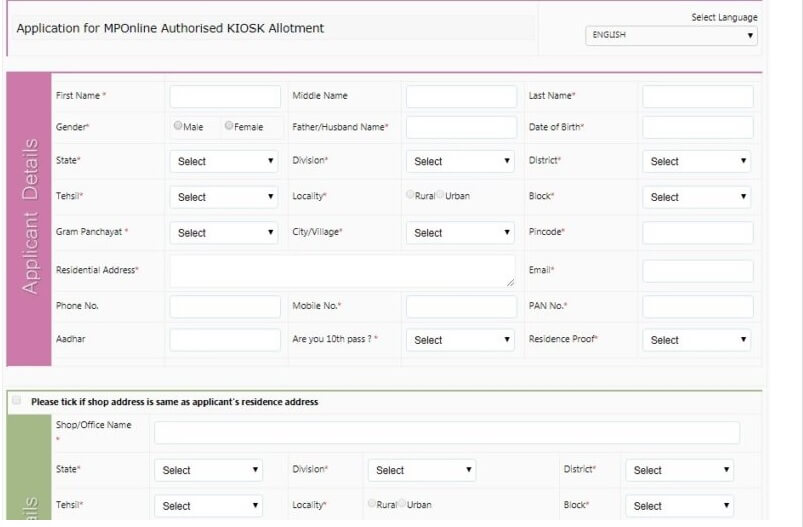Click the Date of Birth field
This screenshot has width=803, height=527.
click(x=698, y=127)
